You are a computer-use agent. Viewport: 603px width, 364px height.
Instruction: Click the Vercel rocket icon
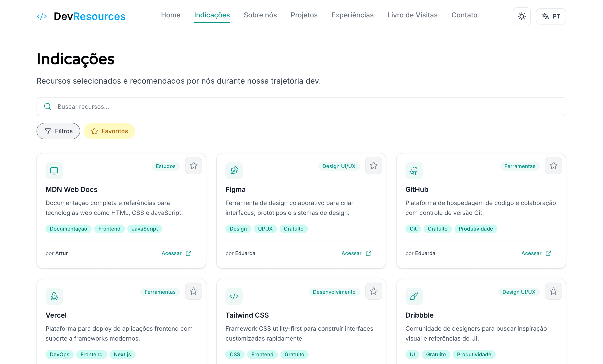(54, 296)
